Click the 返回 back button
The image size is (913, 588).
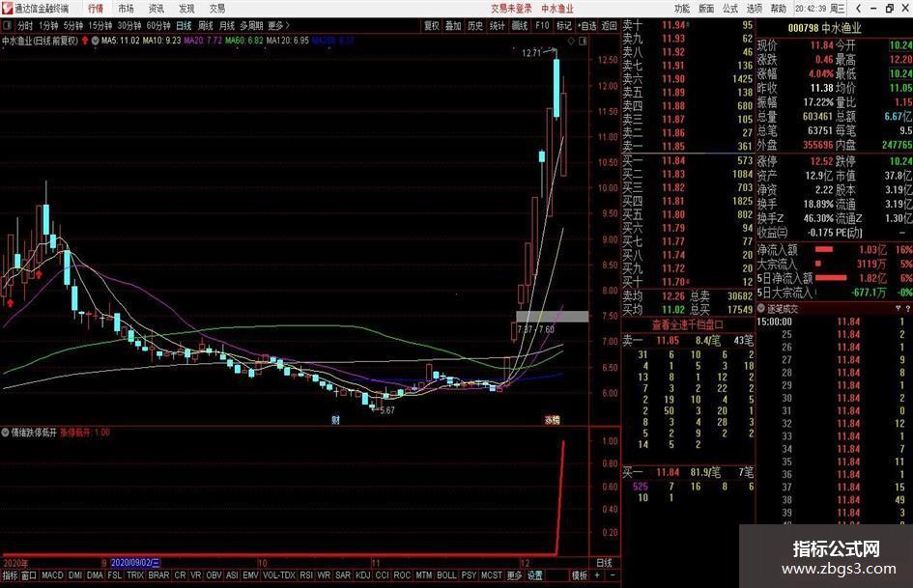coord(609,26)
